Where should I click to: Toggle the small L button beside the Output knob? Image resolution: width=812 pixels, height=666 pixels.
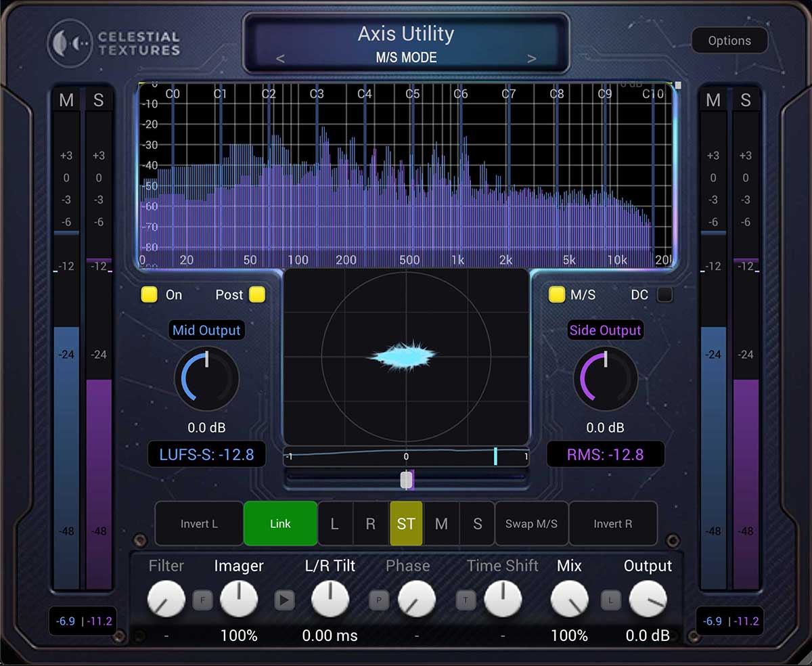[x=611, y=600]
